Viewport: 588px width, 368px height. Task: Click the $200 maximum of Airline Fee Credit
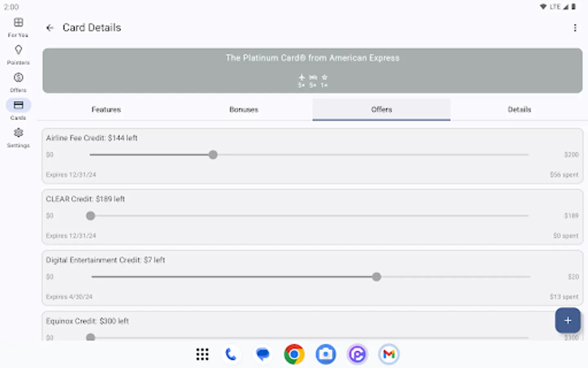tap(571, 155)
